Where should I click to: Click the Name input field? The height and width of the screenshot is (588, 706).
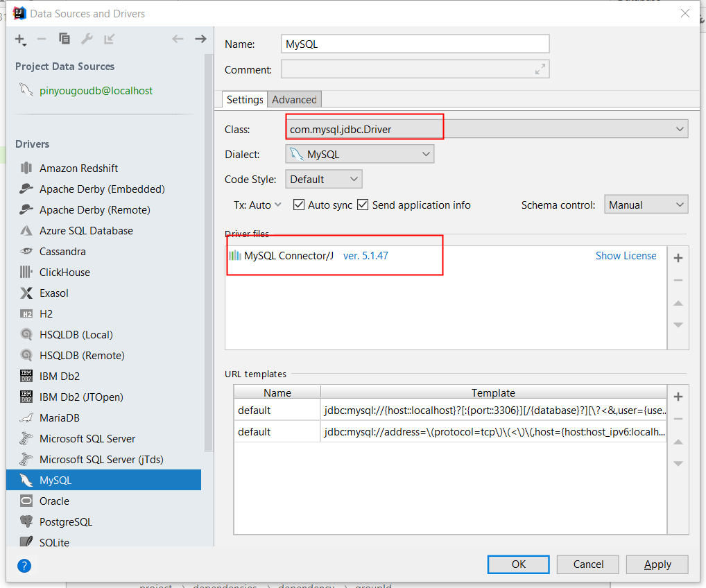[415, 44]
